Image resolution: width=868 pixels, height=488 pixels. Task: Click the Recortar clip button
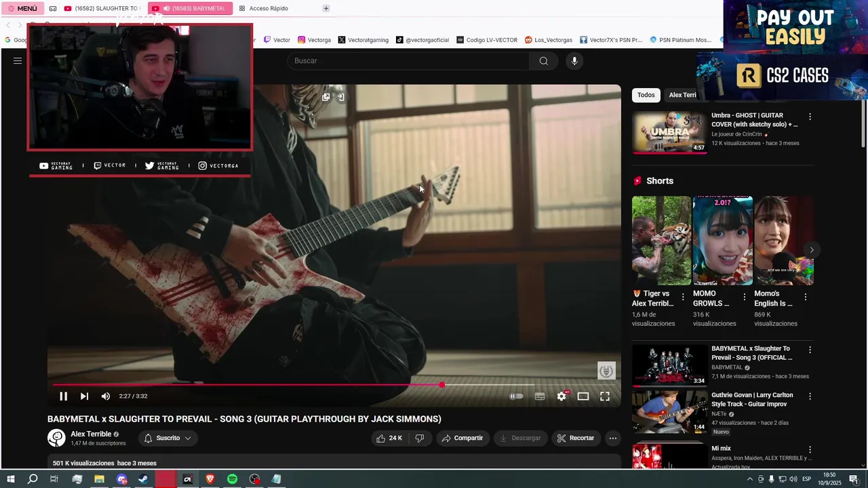(x=576, y=439)
